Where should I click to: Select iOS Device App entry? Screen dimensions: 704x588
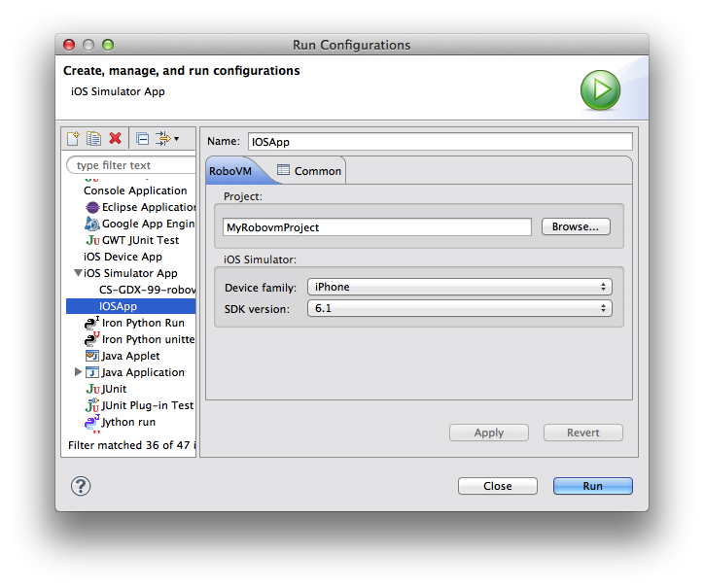click(x=123, y=257)
